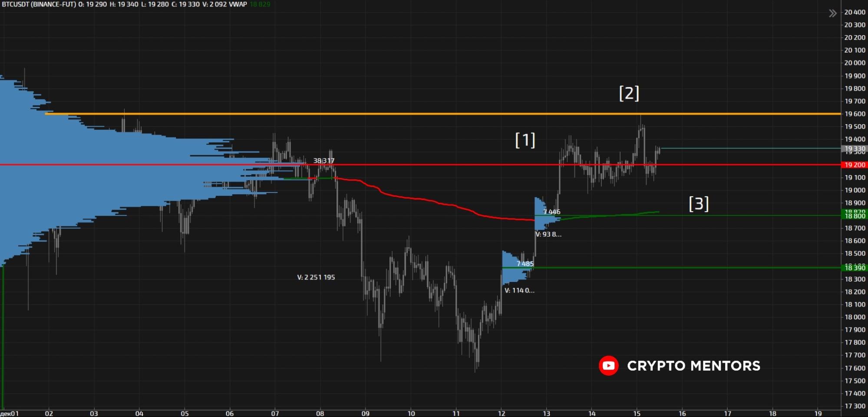The image size is (868, 417).
Task: Click the 38 317 volume value label
Action: click(324, 161)
